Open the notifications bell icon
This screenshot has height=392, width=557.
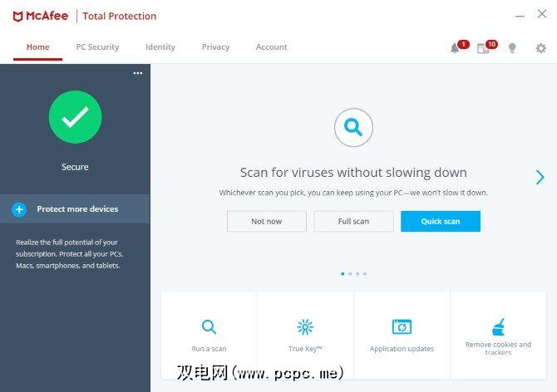click(x=455, y=48)
